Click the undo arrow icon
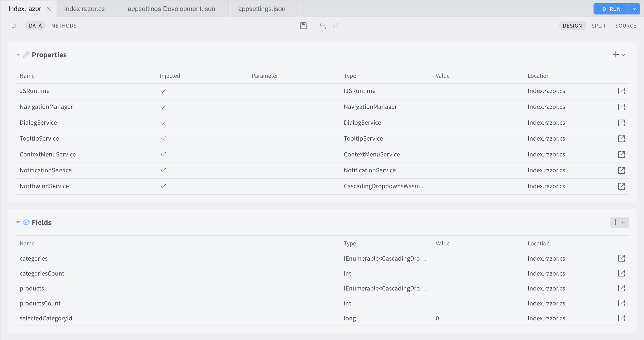 [x=323, y=26]
